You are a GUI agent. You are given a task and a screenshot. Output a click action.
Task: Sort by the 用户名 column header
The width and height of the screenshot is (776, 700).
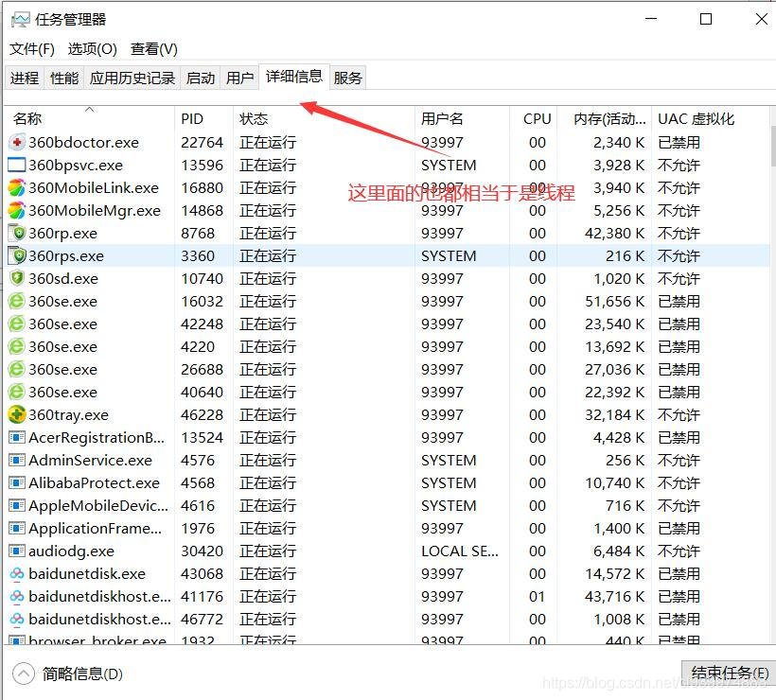462,119
